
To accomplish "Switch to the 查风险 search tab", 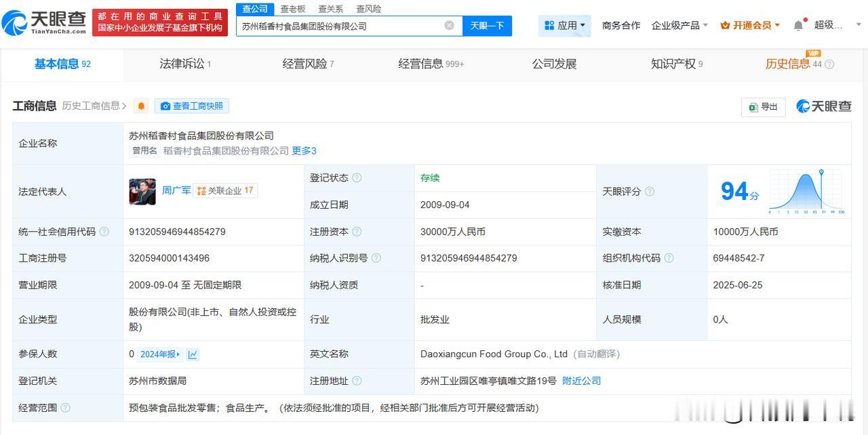I will [368, 9].
